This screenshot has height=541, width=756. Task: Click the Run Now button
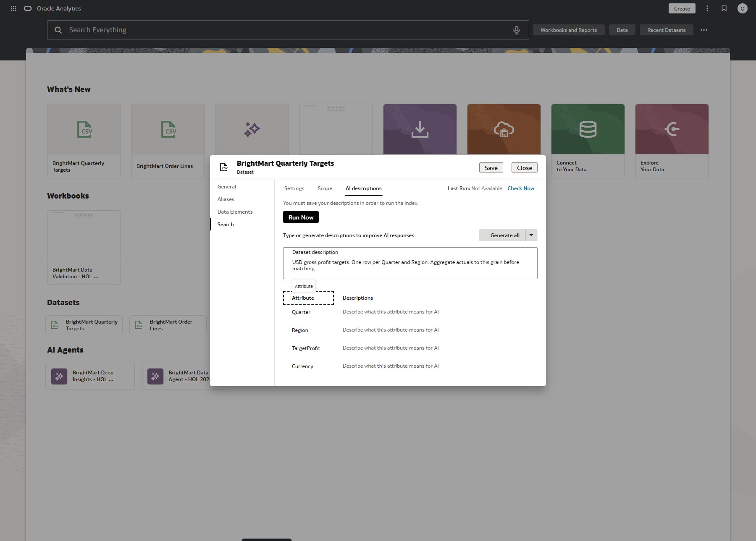[301, 217]
